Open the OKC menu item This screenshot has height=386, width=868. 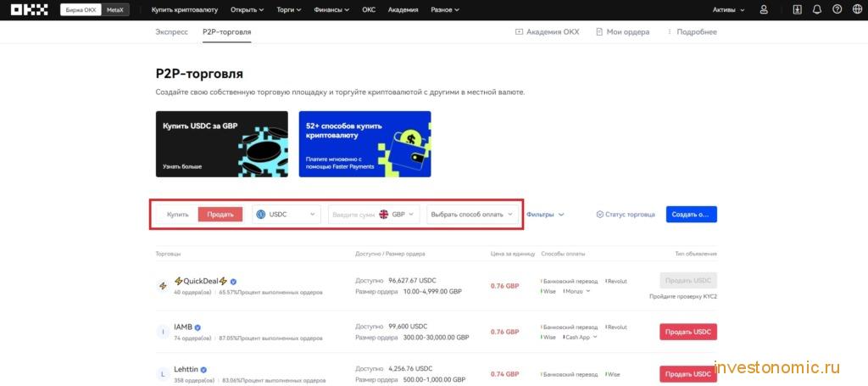369,10
